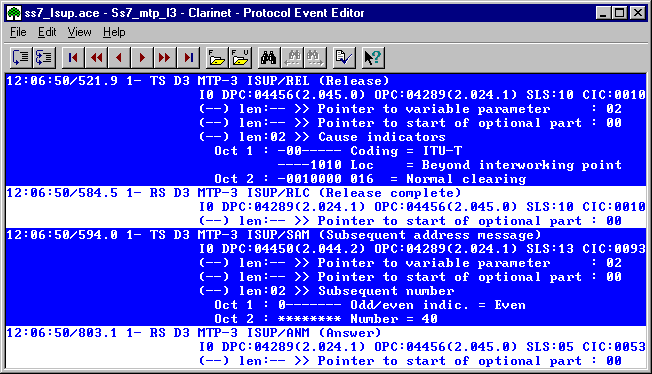Click 'Pointer to variable parameter' under REL event
Viewport: 652px width, 374px height.
coord(410,109)
